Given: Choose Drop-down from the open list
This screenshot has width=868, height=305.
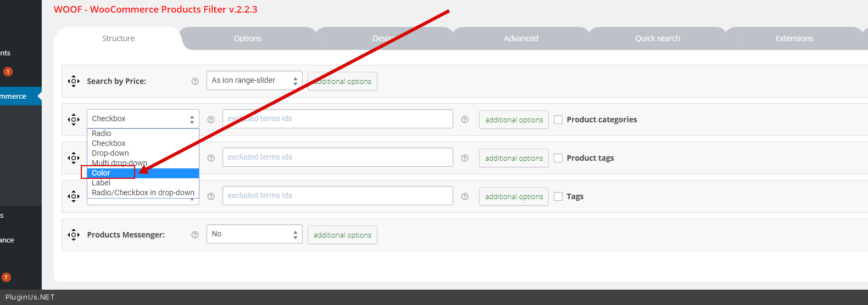Looking at the screenshot, I should (143, 154).
